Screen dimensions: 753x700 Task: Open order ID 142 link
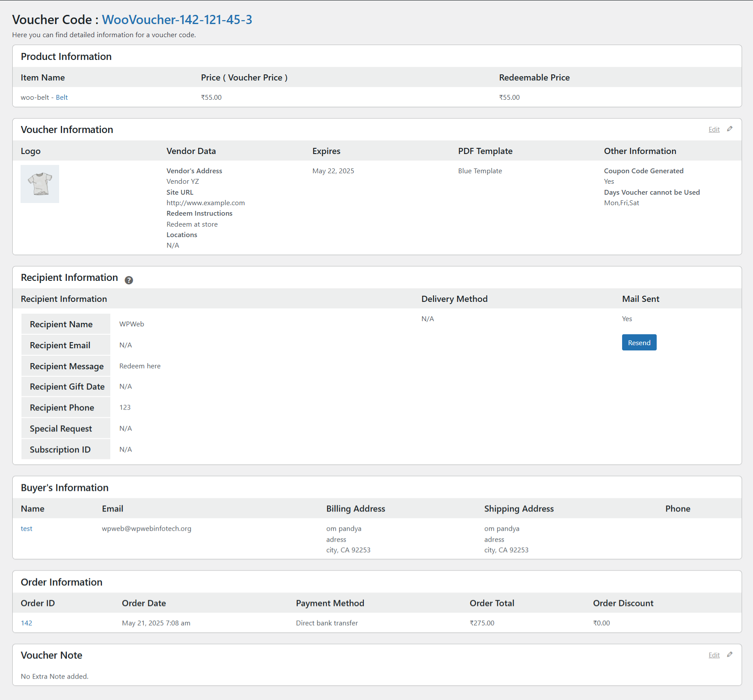coord(26,623)
